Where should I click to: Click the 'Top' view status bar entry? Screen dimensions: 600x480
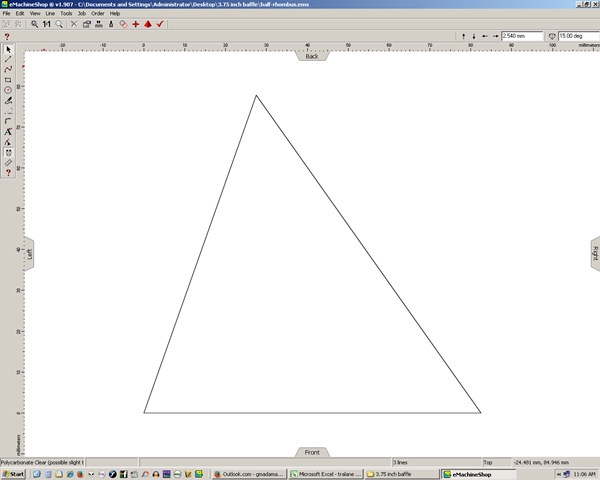(488, 462)
